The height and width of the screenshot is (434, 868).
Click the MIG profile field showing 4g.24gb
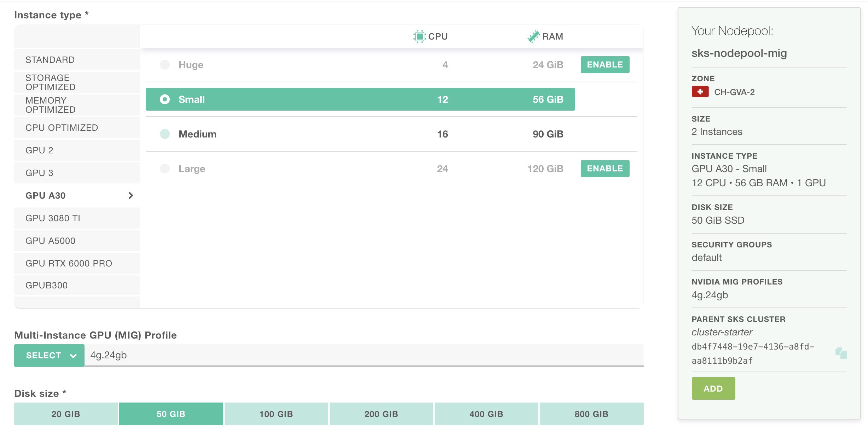click(x=364, y=355)
